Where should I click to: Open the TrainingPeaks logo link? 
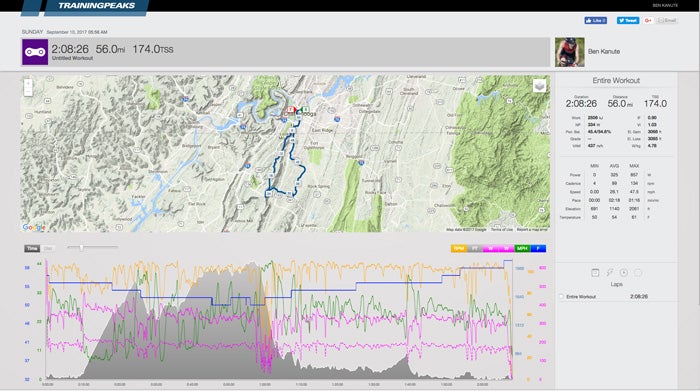96,6
